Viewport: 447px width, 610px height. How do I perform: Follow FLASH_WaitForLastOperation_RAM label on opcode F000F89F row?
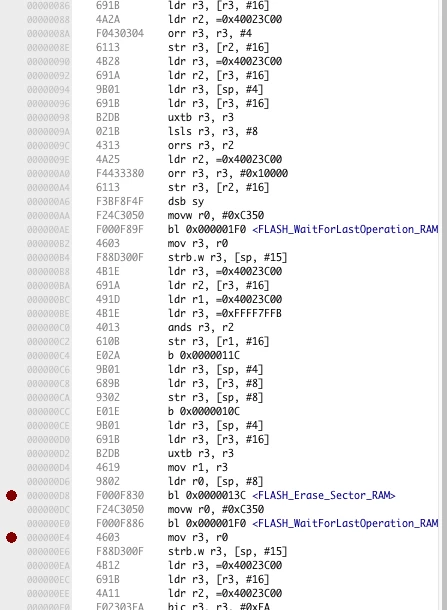point(345,229)
